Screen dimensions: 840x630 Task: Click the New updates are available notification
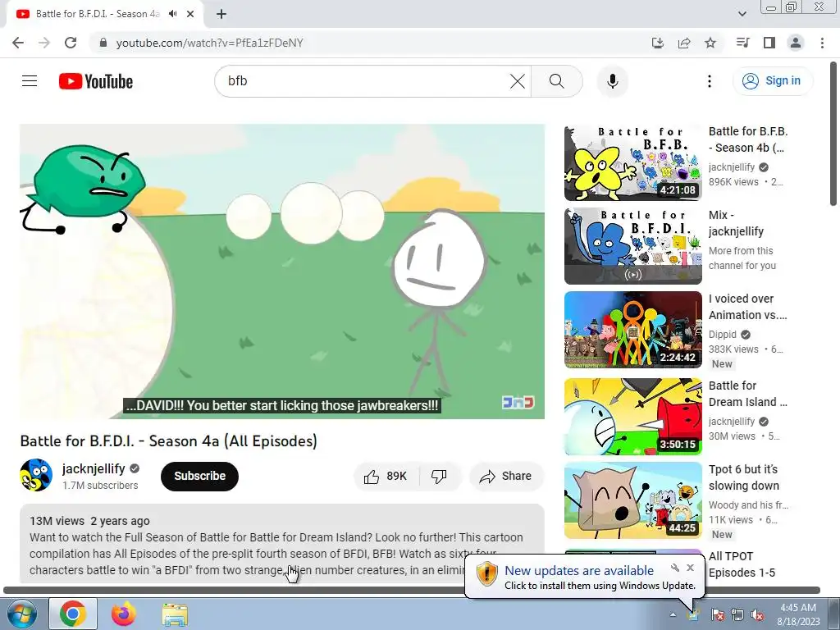click(x=578, y=571)
